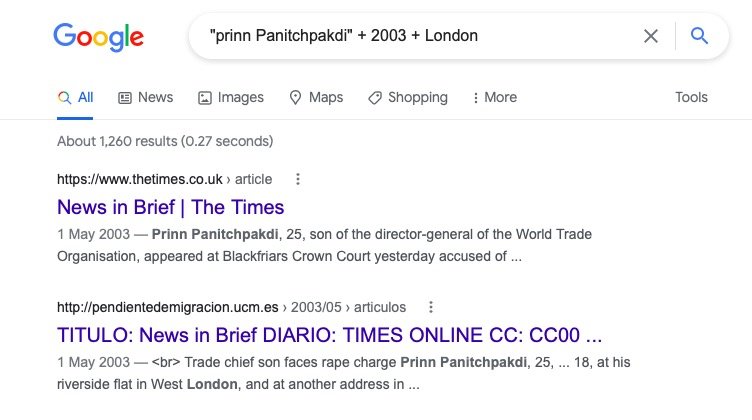752x420 pixels.
Task: Open the More options dropdown
Action: click(494, 97)
